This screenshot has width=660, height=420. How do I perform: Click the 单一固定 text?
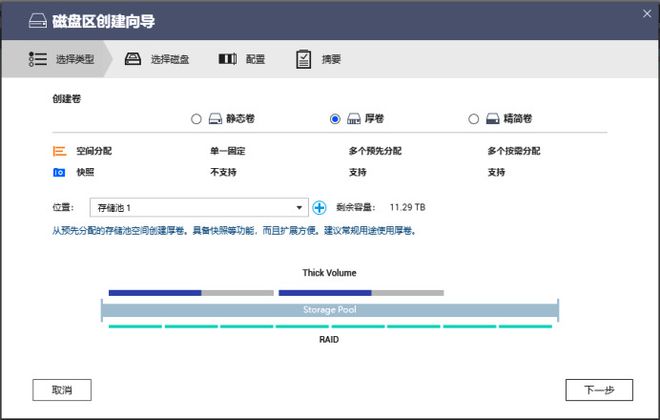[228, 151]
